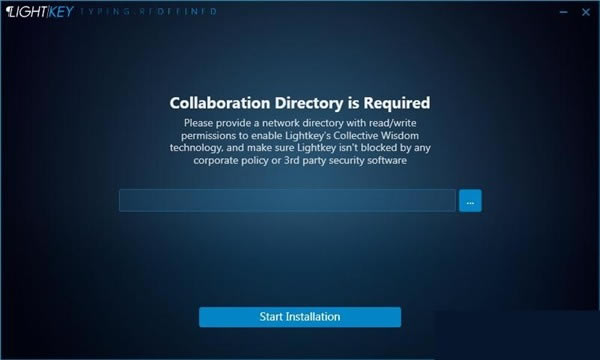Minimize the Lightkey installer window
Image resolution: width=600 pixels, height=360 pixels.
coord(563,12)
